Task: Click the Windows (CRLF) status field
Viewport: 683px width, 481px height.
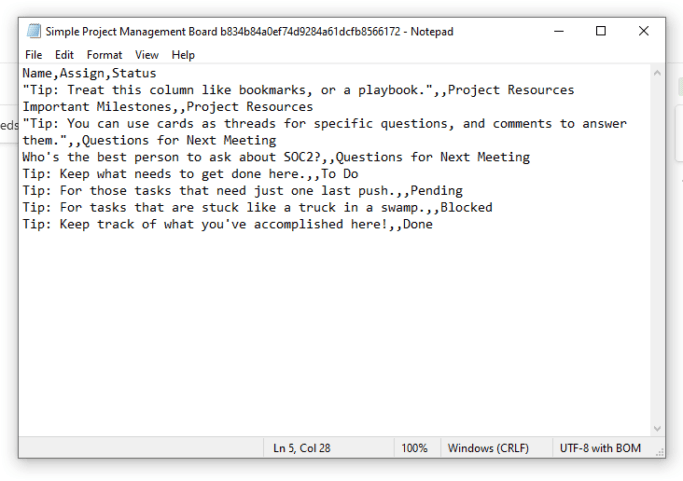Action: [x=488, y=448]
